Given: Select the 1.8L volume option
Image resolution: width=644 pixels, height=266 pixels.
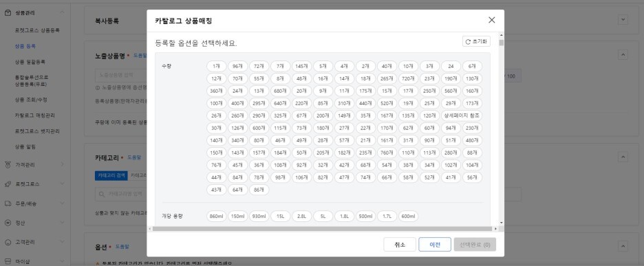Looking at the screenshot, I should pos(344,217).
